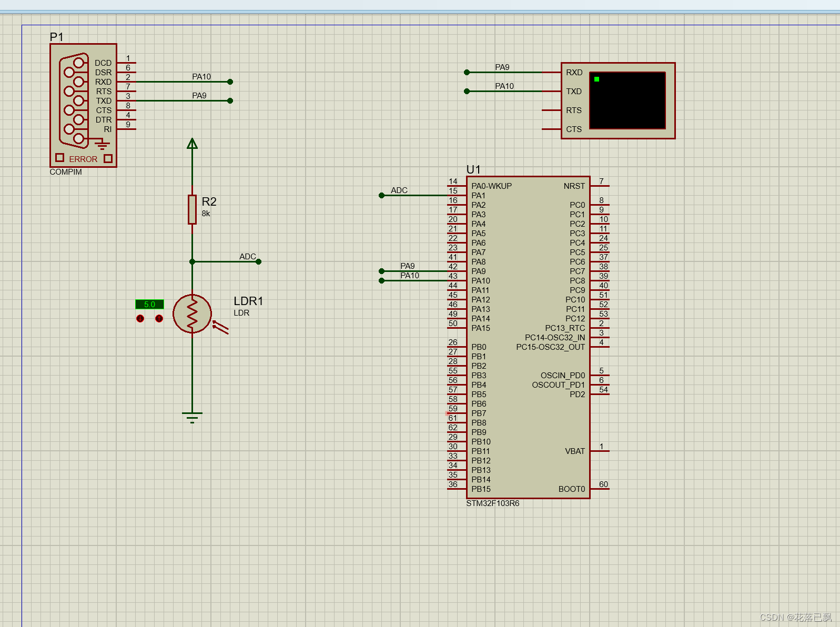
Task: Select the P1 COMPIM DB9 connector graphic
Action: tap(74, 100)
